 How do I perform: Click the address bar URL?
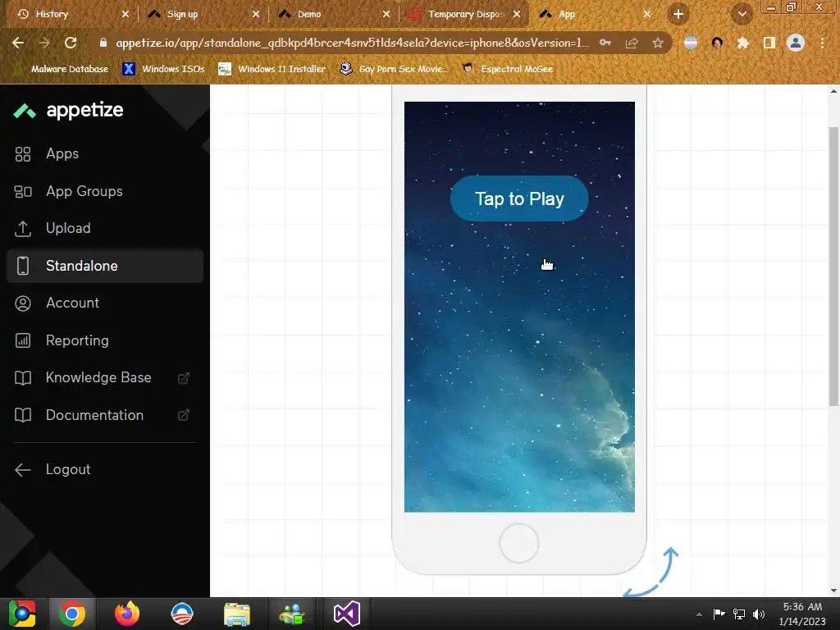point(353,43)
